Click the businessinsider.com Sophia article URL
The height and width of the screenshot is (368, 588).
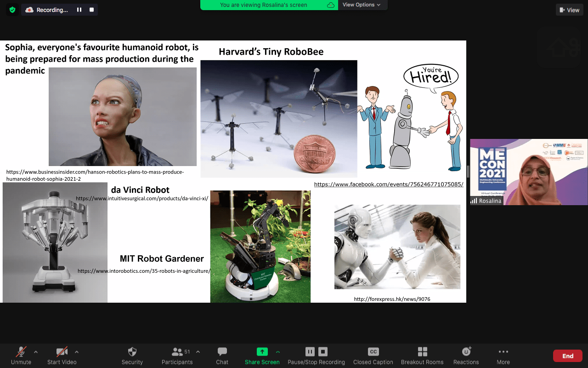pos(95,175)
